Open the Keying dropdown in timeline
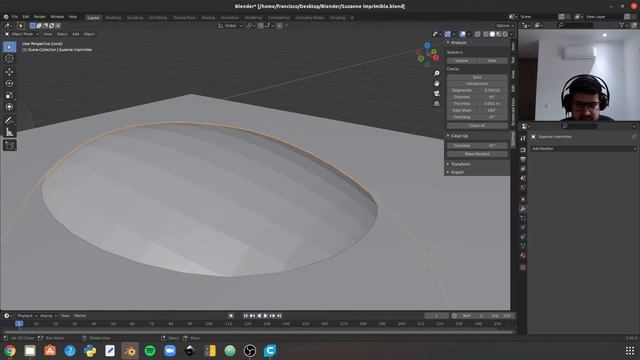This screenshot has height=360, width=640. (48, 316)
